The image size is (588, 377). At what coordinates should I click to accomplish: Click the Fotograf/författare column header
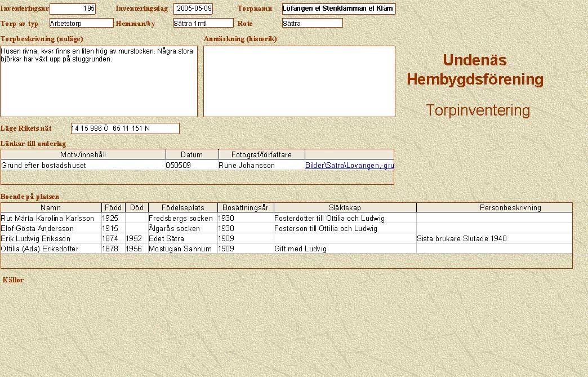pos(261,154)
